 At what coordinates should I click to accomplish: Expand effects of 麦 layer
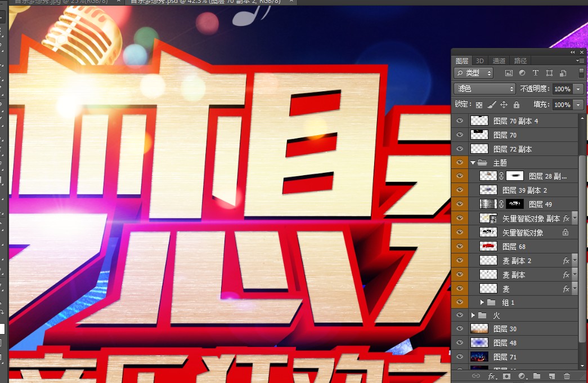point(574,289)
